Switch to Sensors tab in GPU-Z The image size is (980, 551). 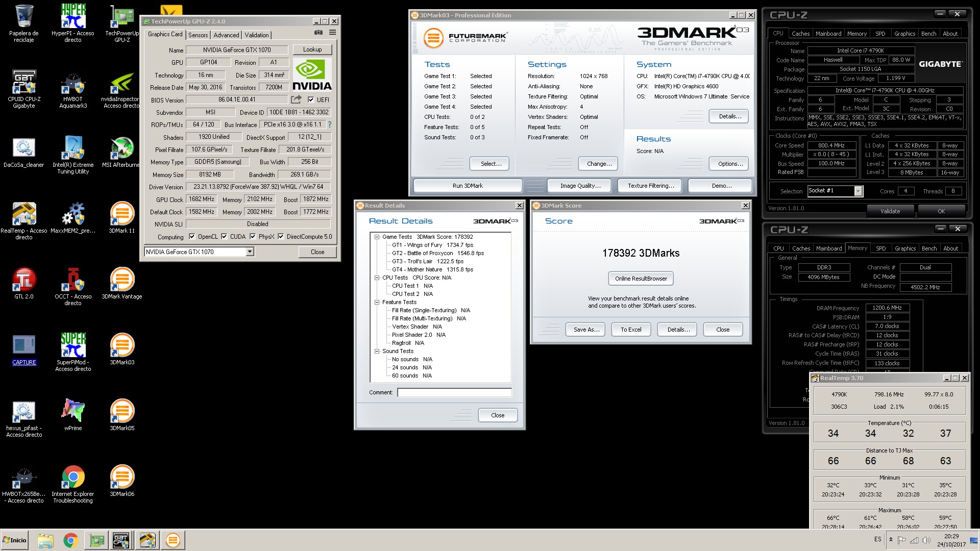(x=198, y=35)
